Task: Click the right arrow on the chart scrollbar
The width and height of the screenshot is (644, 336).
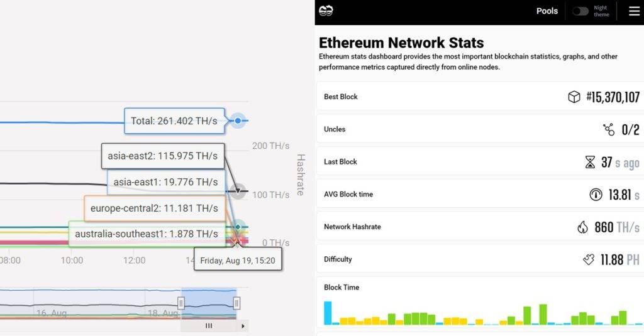Action: coord(243,326)
